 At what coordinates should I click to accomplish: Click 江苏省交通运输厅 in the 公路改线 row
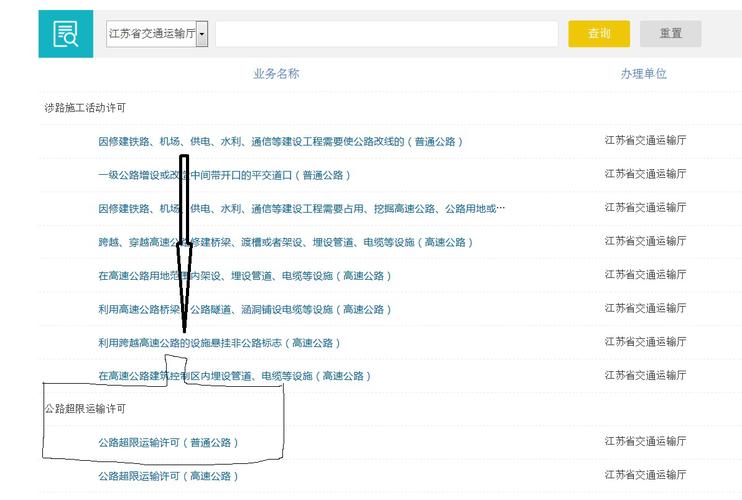pos(645,140)
